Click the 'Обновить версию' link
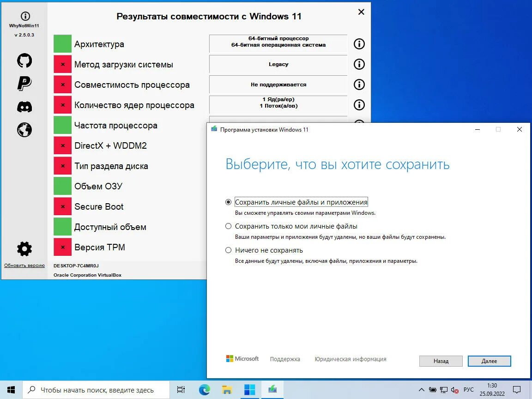The width and height of the screenshot is (532, 399). click(24, 266)
